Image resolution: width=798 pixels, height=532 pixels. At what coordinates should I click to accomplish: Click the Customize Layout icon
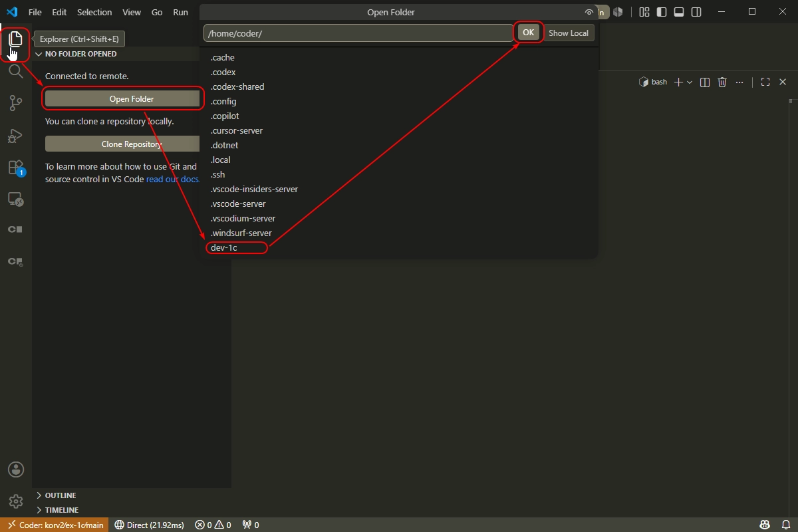pos(644,12)
